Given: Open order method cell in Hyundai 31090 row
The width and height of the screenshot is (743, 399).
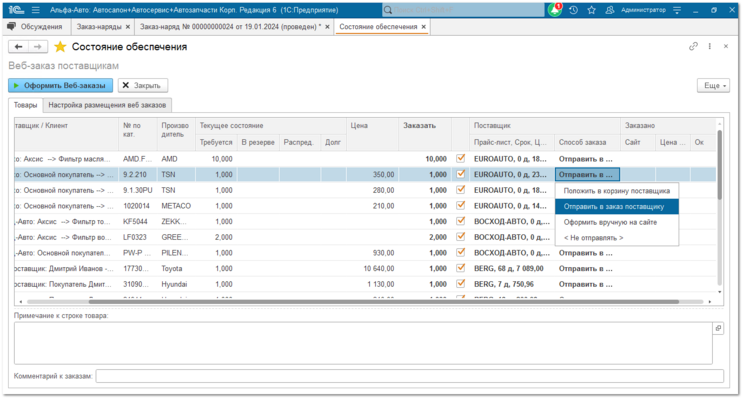Looking at the screenshot, I should [x=587, y=284].
